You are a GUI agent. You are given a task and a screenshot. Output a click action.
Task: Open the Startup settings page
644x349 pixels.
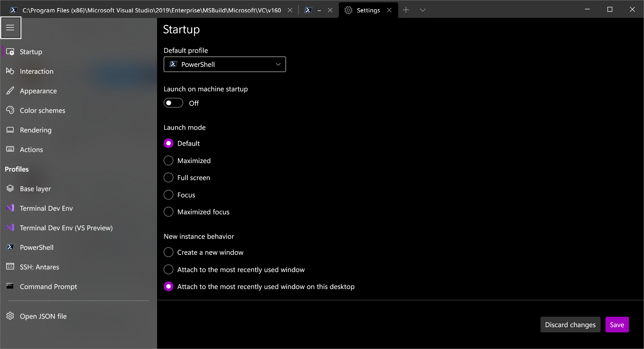78,52
